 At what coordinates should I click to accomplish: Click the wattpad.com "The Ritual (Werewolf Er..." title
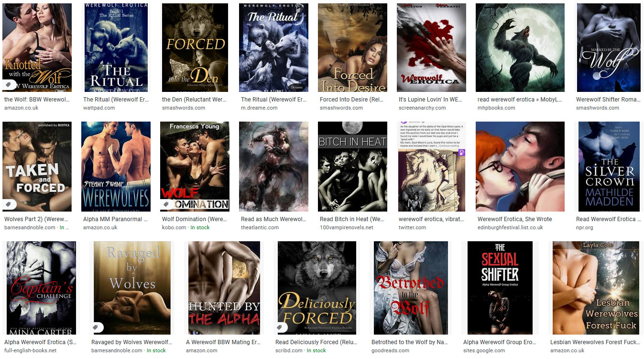coord(116,100)
